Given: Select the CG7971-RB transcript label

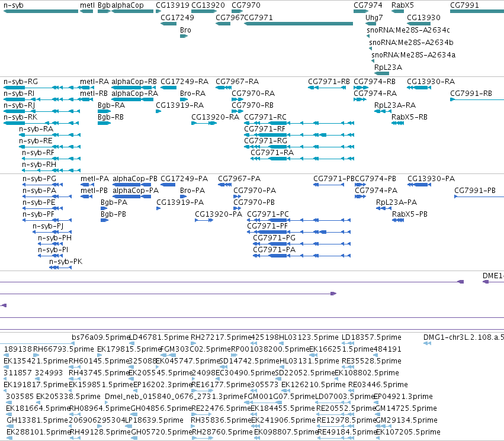Looking at the screenshot, I should (x=329, y=82).
